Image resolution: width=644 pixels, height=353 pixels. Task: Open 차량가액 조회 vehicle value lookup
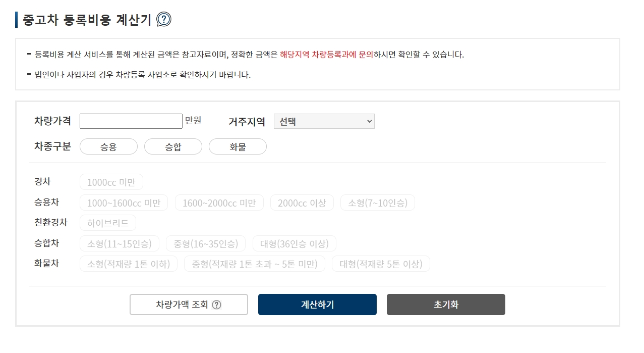[189, 304]
